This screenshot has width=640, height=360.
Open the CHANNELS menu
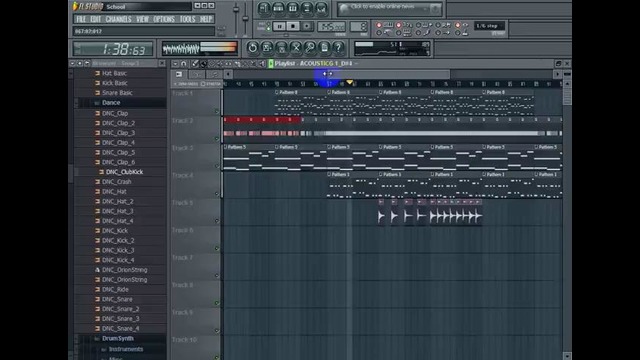click(118, 19)
